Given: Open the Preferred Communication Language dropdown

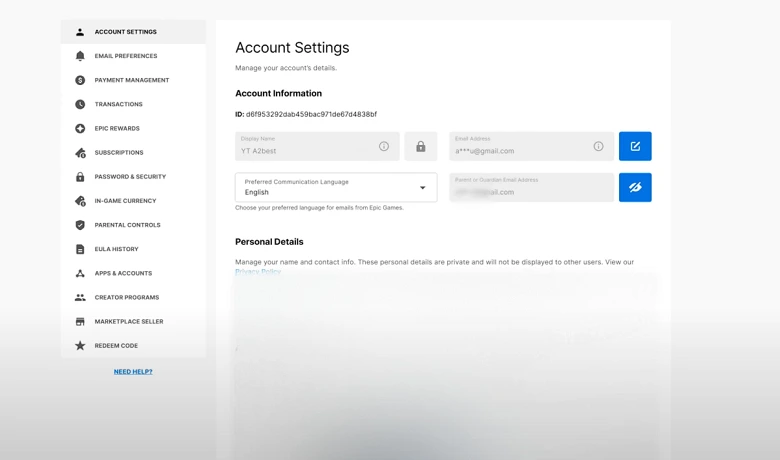Looking at the screenshot, I should 335,187.
